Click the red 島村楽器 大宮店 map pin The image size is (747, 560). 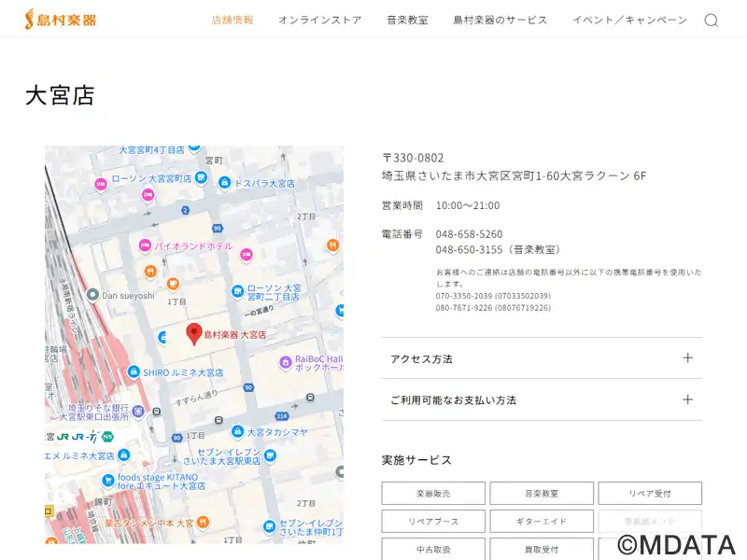[x=194, y=334]
